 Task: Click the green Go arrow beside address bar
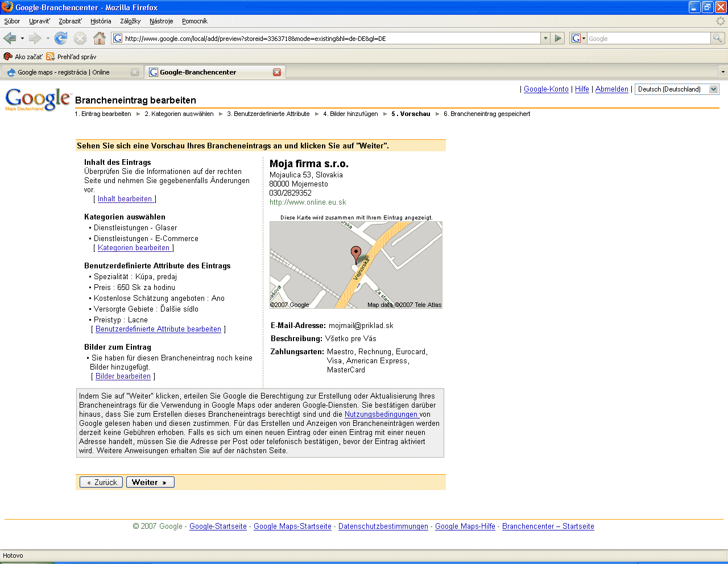click(x=558, y=38)
